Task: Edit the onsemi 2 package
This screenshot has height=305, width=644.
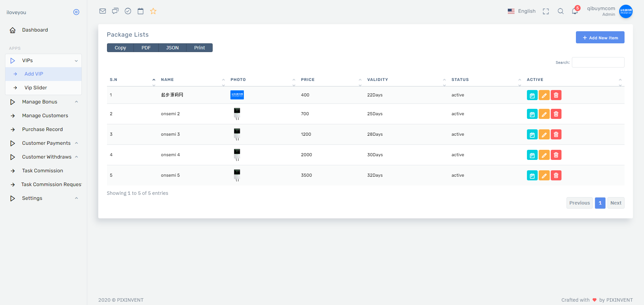Action: 544,114
